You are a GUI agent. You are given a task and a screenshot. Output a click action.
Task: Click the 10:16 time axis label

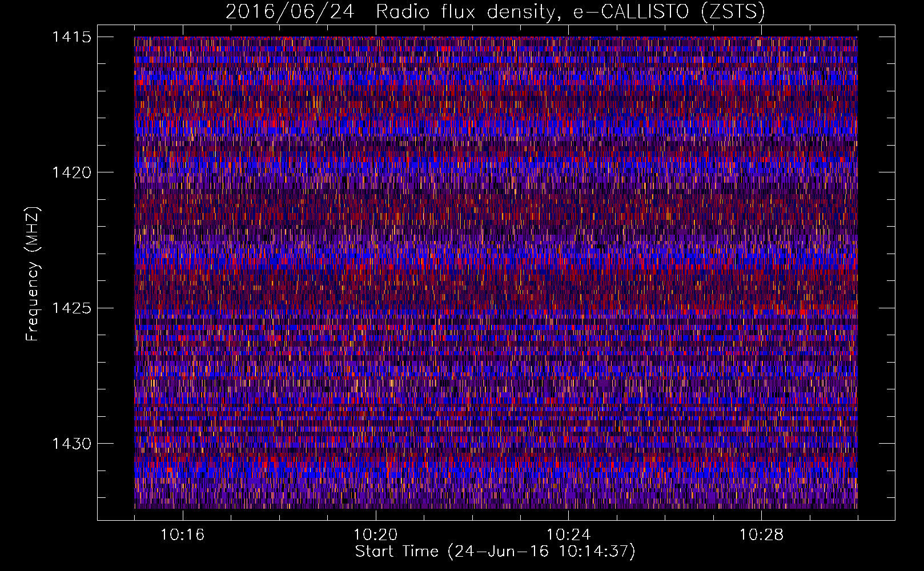tap(182, 535)
